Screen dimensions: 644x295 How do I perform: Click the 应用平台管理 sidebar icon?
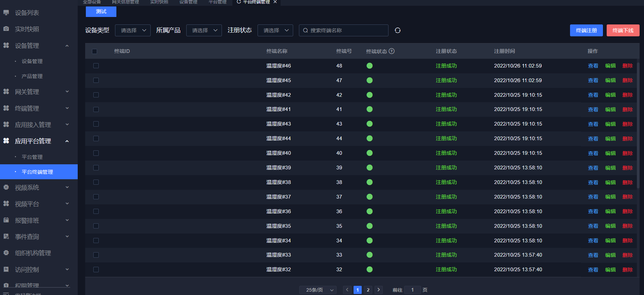(x=6, y=141)
